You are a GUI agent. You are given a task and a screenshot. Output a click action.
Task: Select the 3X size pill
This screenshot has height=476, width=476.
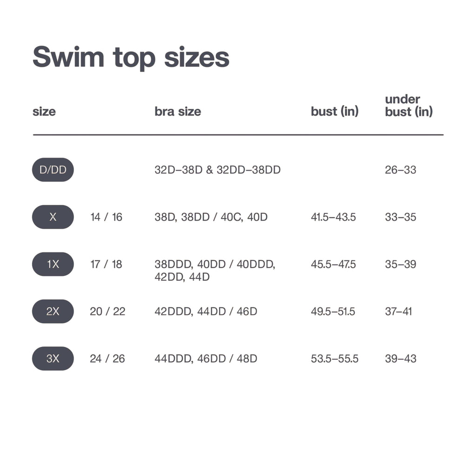[x=53, y=358]
